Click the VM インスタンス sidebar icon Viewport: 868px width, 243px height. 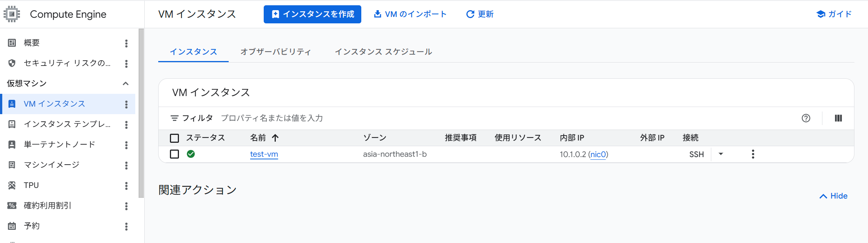coord(12,104)
